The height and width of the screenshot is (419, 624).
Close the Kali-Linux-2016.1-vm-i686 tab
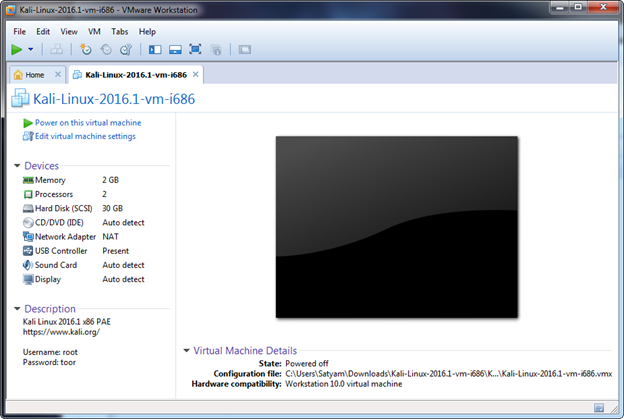(196, 75)
